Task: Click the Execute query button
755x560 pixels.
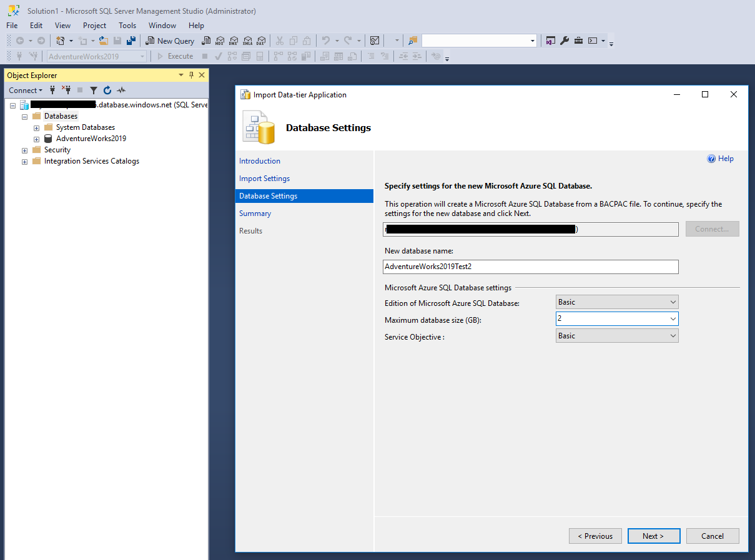Action: click(x=175, y=56)
